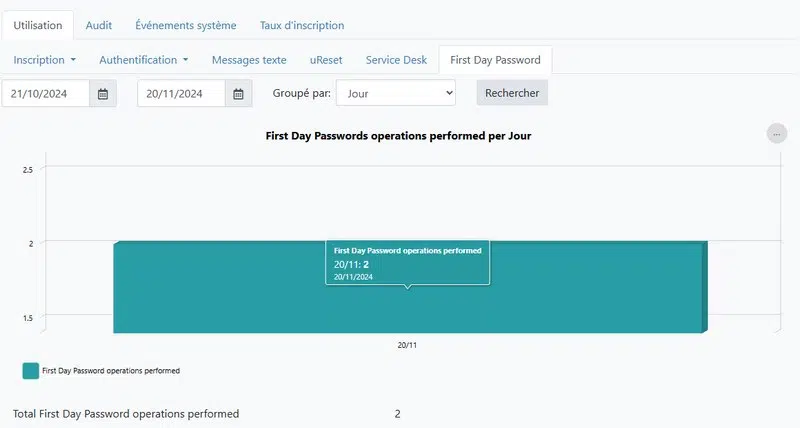Viewport: 800px width, 428px height.
Task: Select the Service Desk sub-tab
Action: tap(396, 60)
